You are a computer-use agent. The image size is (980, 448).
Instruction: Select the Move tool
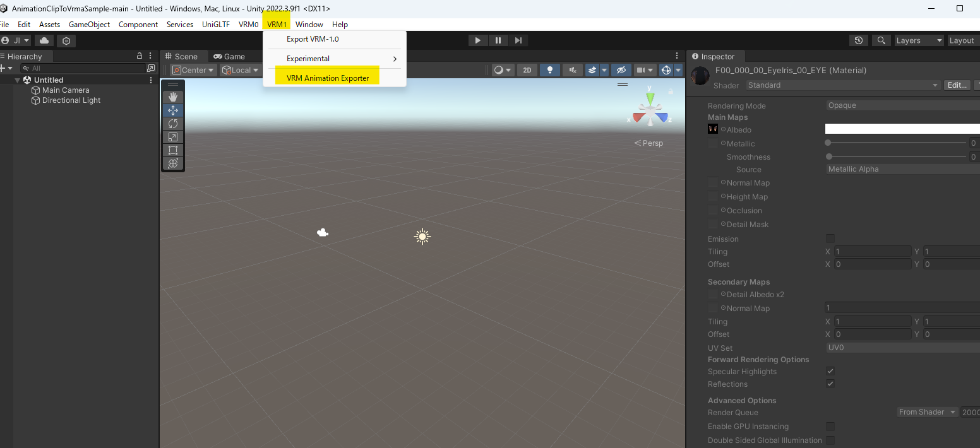[x=172, y=110]
